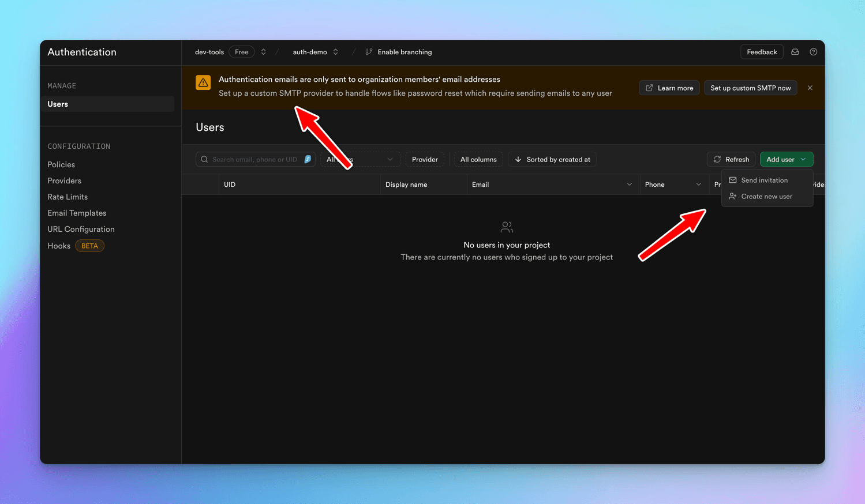
Task: Open the All columns selector
Action: [478, 159]
